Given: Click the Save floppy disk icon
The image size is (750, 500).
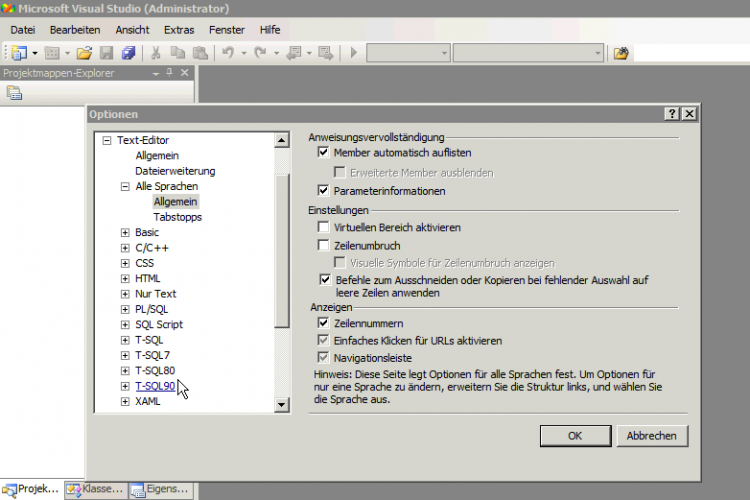Looking at the screenshot, I should 106,53.
